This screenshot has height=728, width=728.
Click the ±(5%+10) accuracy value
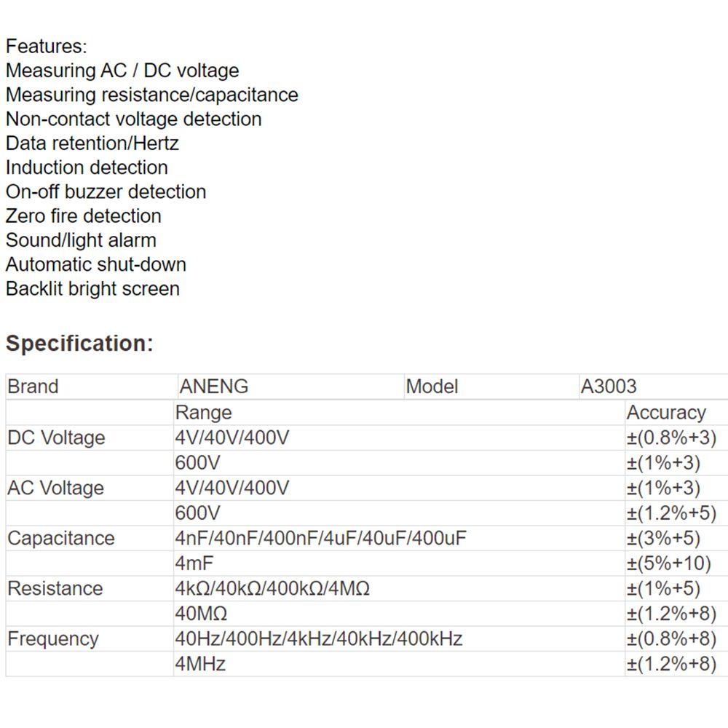(669, 563)
